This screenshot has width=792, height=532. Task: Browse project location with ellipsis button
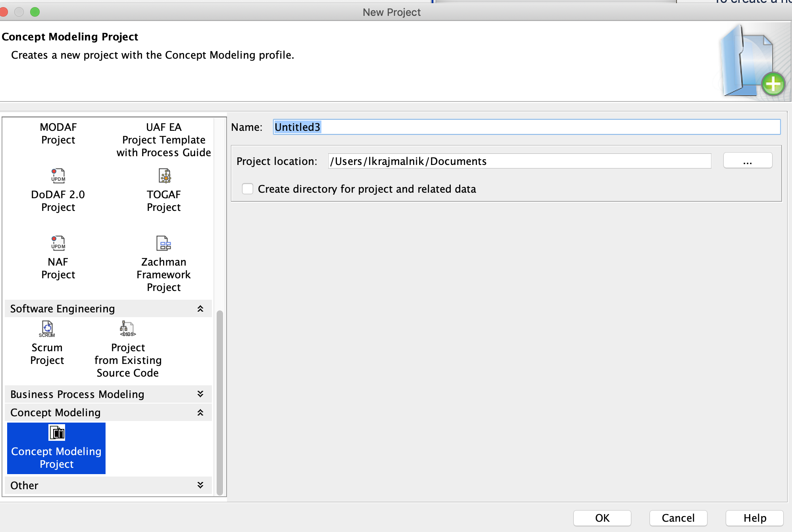tap(747, 161)
